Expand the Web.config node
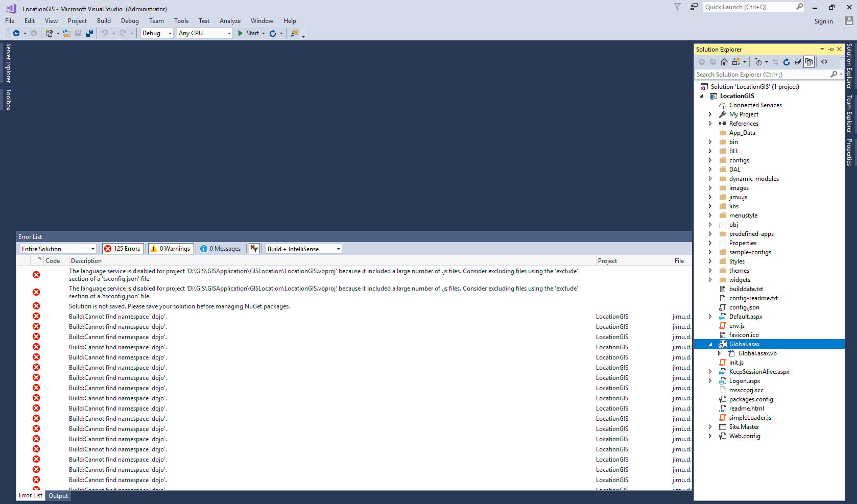Image resolution: width=857 pixels, height=504 pixels. 710,436
